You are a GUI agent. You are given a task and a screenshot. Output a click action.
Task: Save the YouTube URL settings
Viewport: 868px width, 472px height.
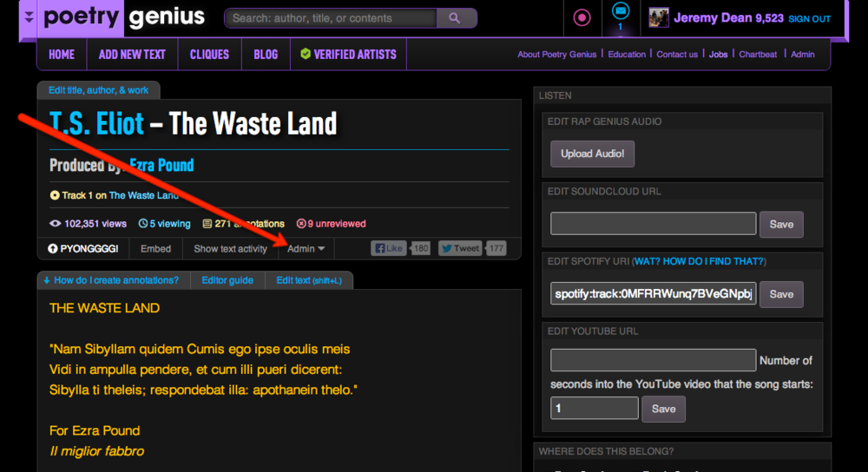point(663,409)
